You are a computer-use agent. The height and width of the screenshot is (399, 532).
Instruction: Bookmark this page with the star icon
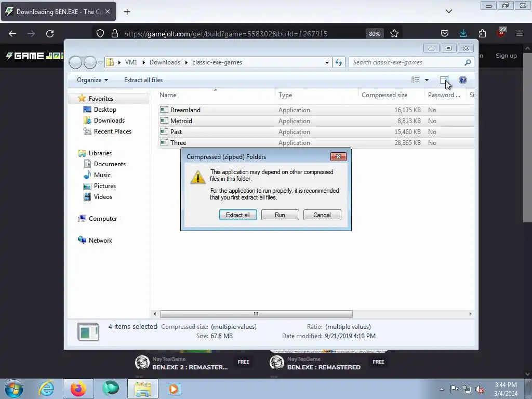point(394,34)
